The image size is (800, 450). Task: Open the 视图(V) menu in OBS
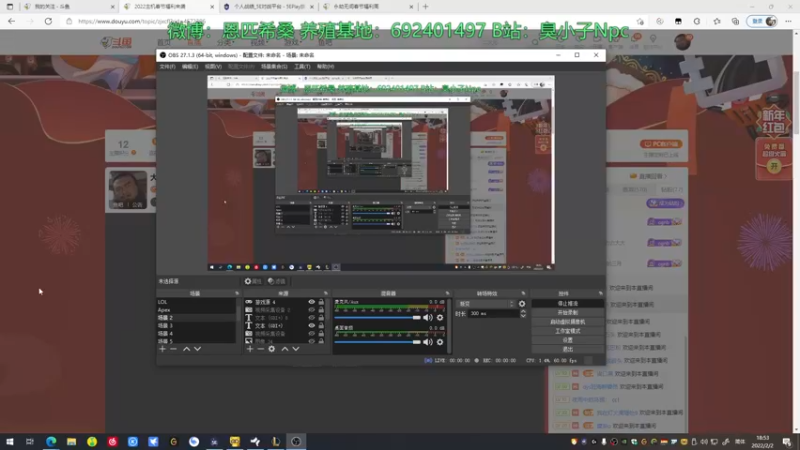213,66
